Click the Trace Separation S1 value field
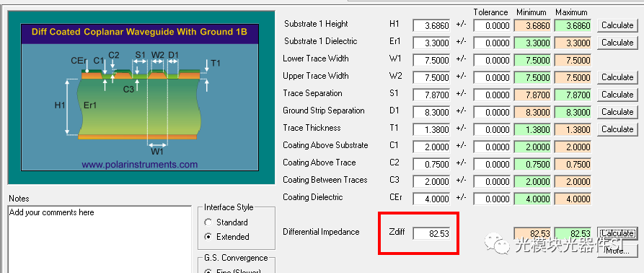 click(x=432, y=95)
